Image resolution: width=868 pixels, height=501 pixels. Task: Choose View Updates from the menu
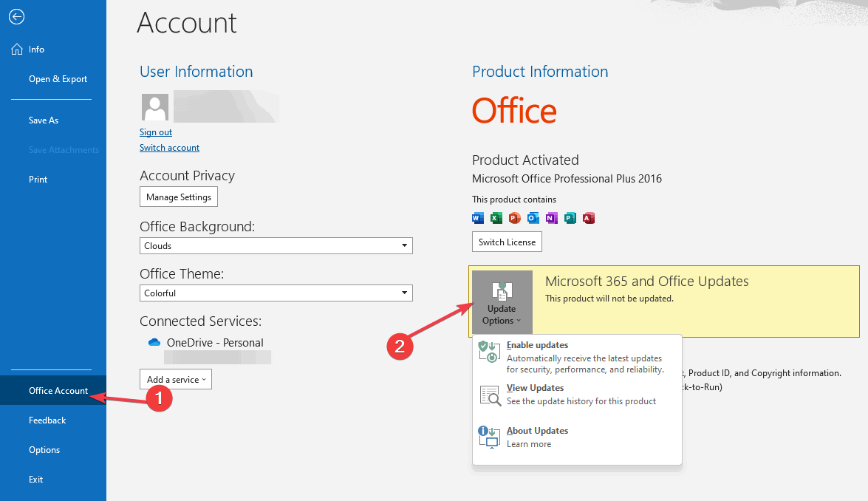[578, 395]
